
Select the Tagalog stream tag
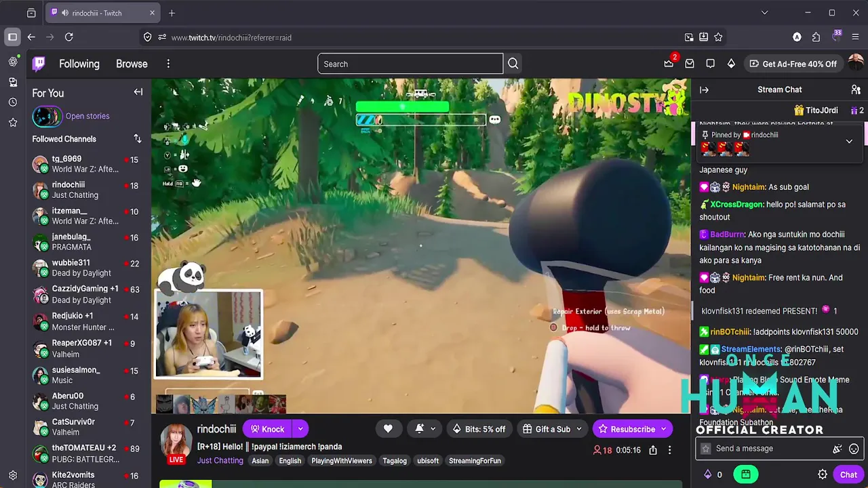395,461
